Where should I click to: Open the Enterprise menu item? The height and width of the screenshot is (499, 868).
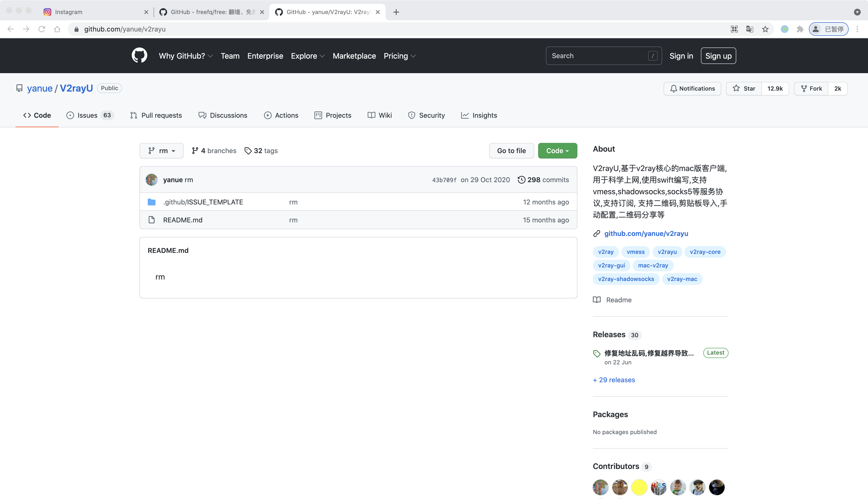point(265,56)
